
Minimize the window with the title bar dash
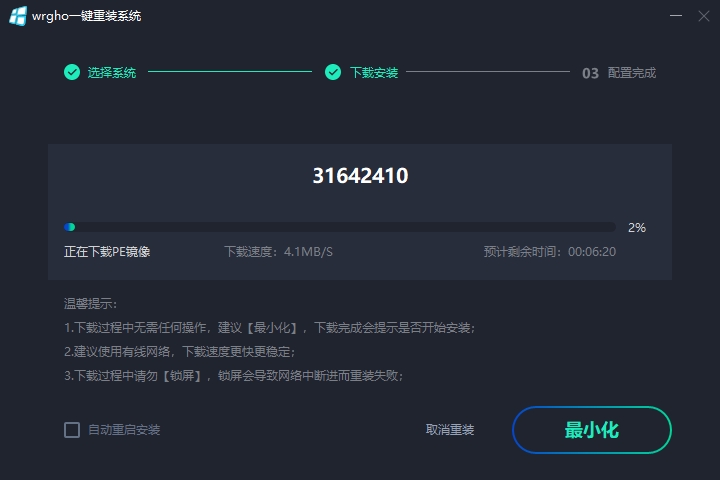pos(675,16)
